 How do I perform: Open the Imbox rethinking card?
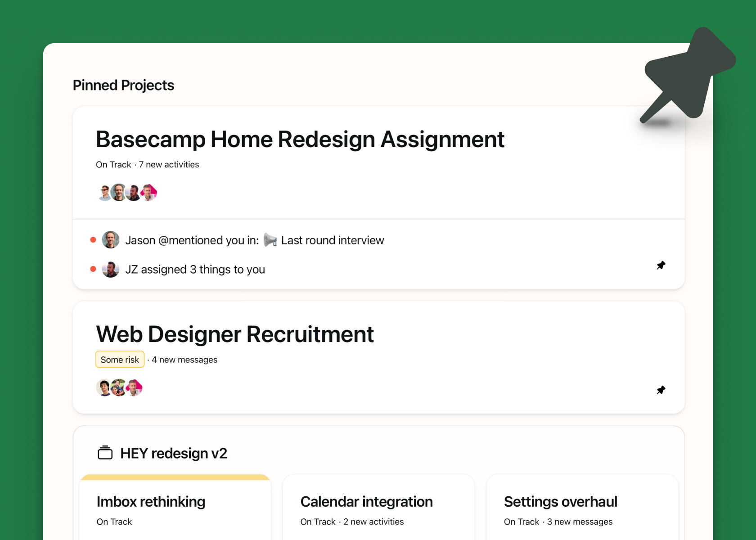(175, 507)
